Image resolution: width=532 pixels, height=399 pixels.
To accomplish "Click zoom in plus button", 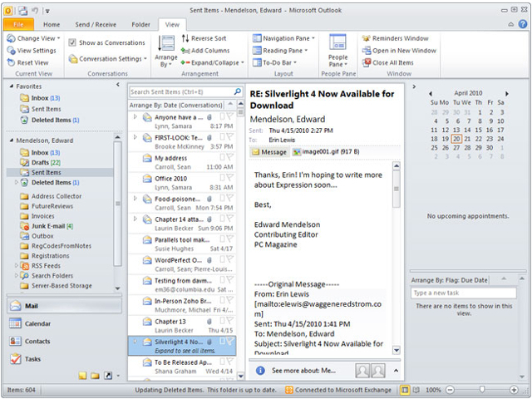I will click(x=514, y=390).
